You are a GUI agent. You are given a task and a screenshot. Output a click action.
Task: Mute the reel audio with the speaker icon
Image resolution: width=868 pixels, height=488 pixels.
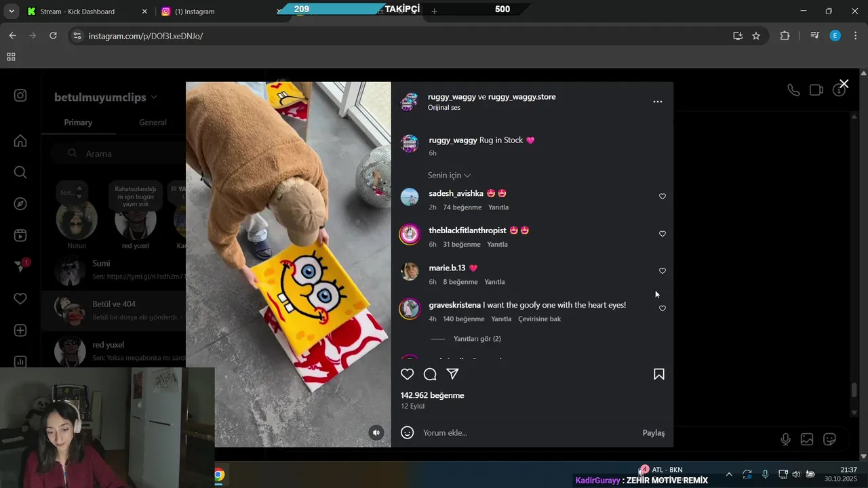click(x=376, y=432)
